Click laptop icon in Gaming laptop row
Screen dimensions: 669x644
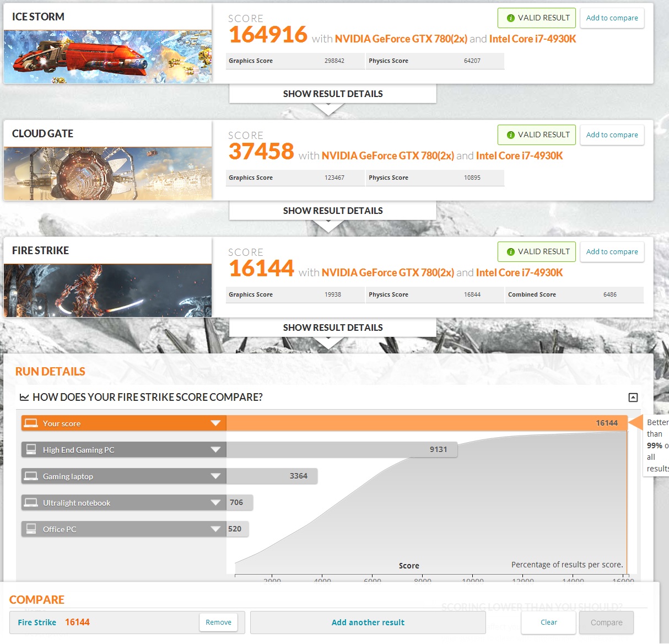[x=31, y=476]
